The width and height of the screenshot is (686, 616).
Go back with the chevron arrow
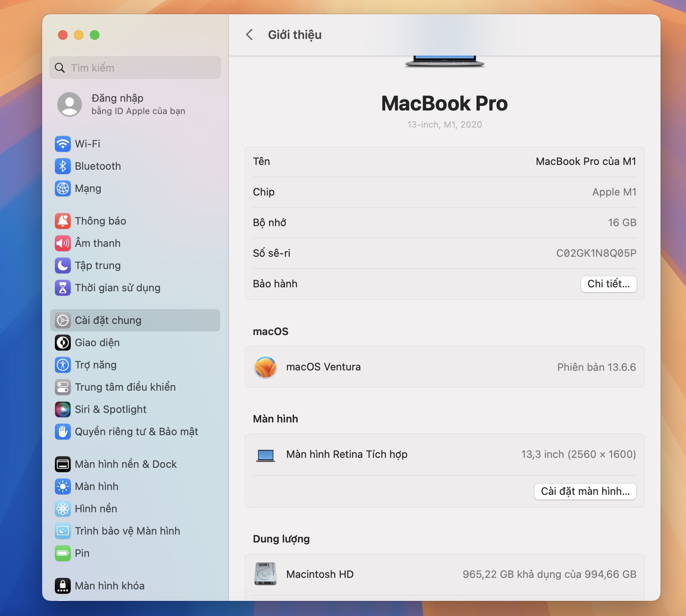pyautogui.click(x=250, y=35)
